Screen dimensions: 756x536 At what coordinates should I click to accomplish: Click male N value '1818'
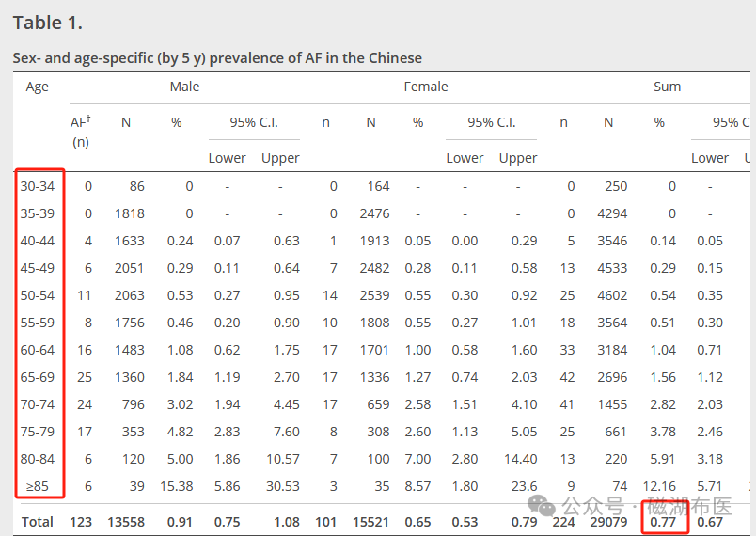[x=129, y=213]
